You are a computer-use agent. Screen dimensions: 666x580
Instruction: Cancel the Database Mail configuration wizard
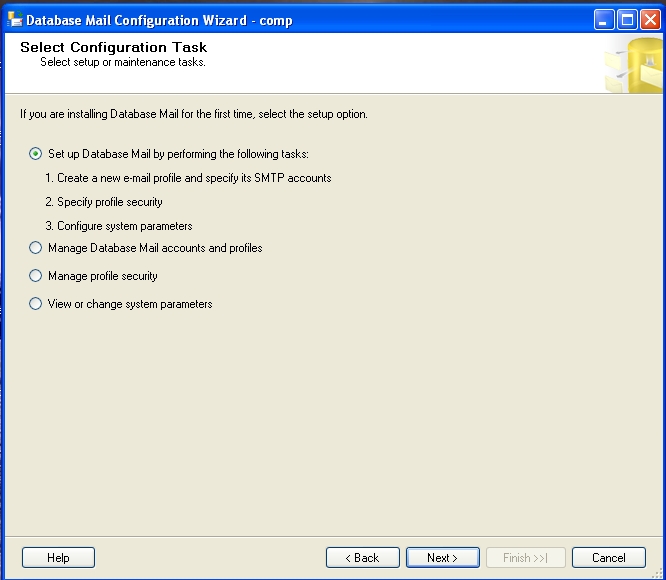tap(608, 558)
